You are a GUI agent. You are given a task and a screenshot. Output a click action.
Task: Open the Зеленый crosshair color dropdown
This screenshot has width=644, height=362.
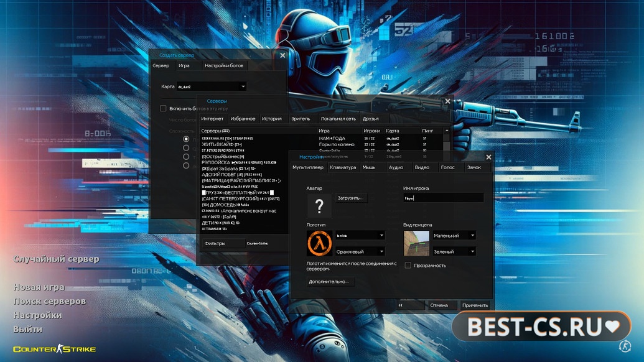pyautogui.click(x=454, y=251)
